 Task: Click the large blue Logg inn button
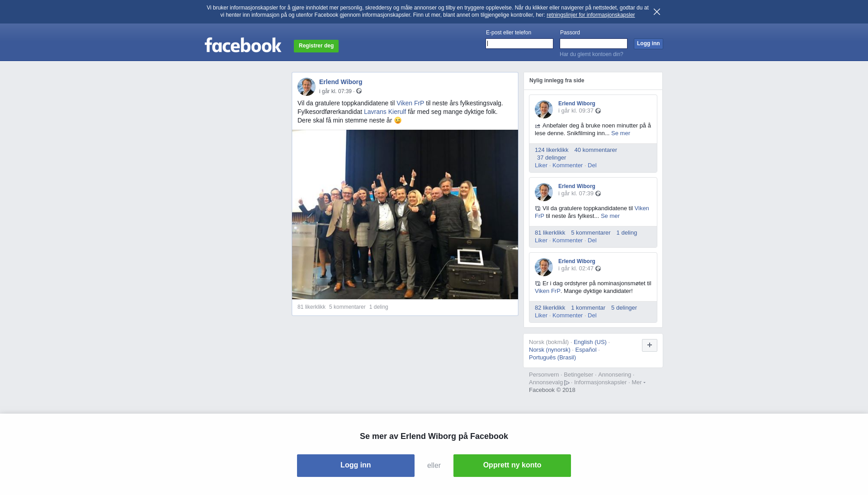pos(356,466)
